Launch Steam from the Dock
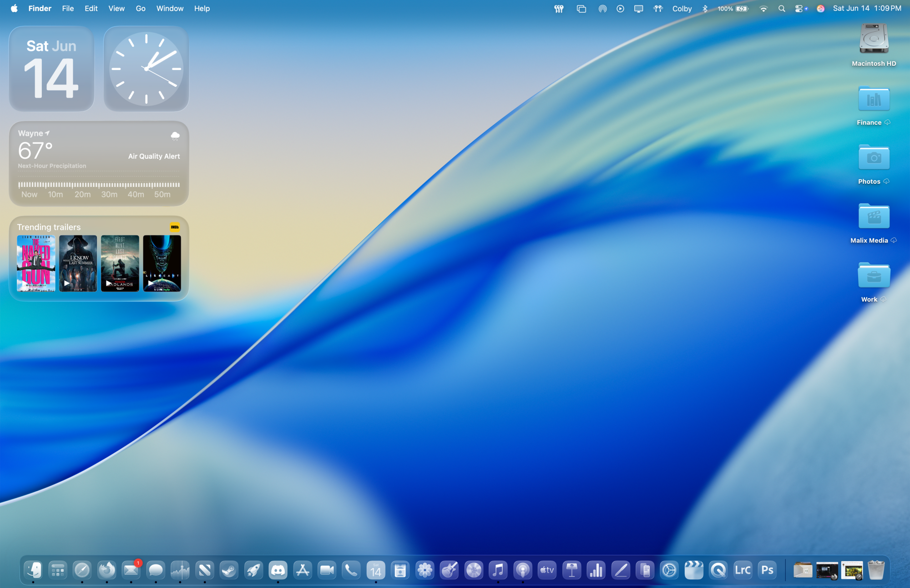910x588 pixels. point(229,570)
